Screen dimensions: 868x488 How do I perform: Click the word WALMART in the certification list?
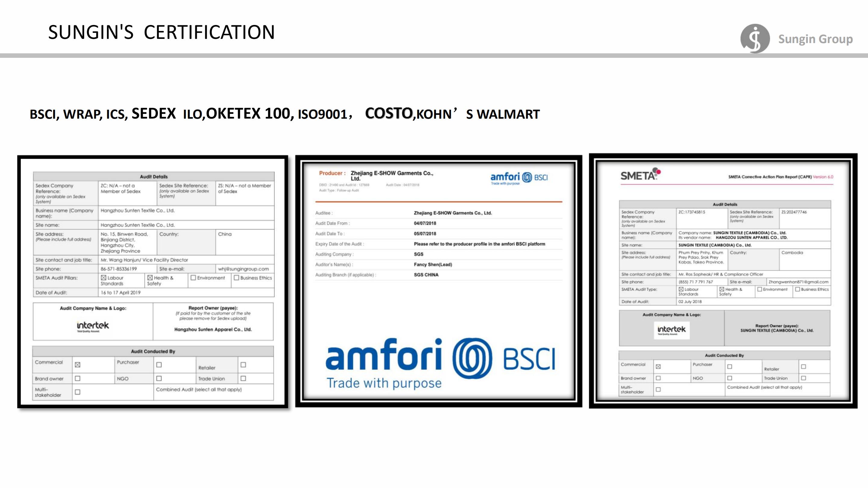508,114
